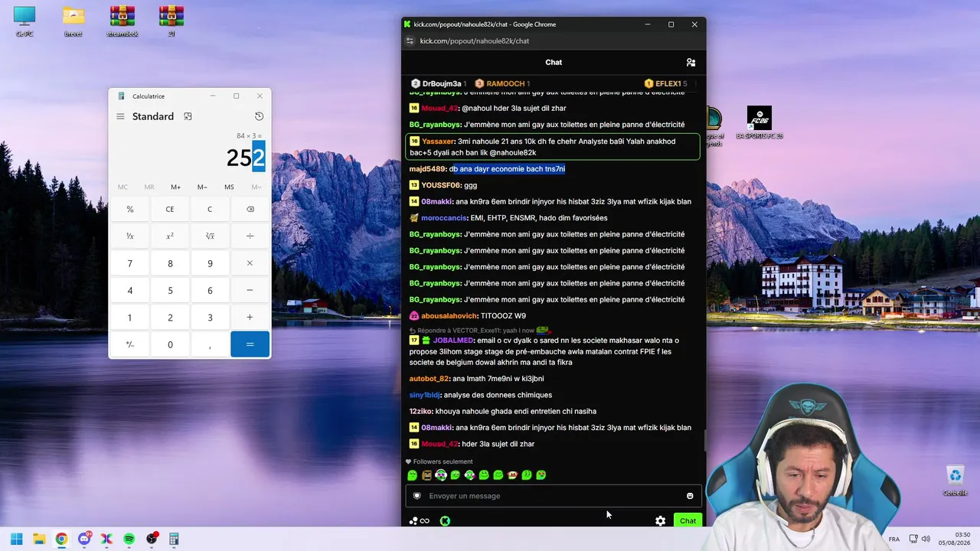The height and width of the screenshot is (551, 980).
Task: Click username JOBALMED in chat
Action: (453, 341)
